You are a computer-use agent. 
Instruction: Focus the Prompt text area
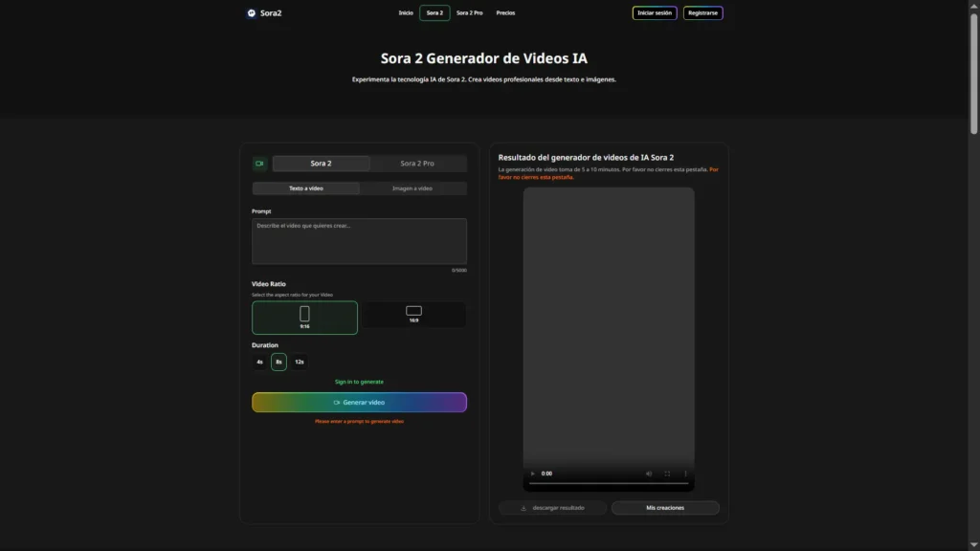(360, 241)
